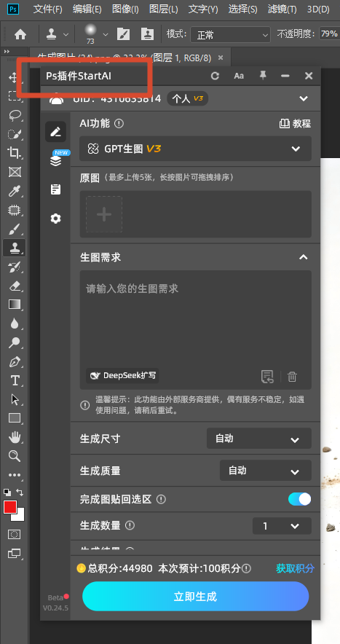Image resolution: width=340 pixels, height=644 pixels.
Task: Select the Zoom tool
Action: (x=15, y=456)
